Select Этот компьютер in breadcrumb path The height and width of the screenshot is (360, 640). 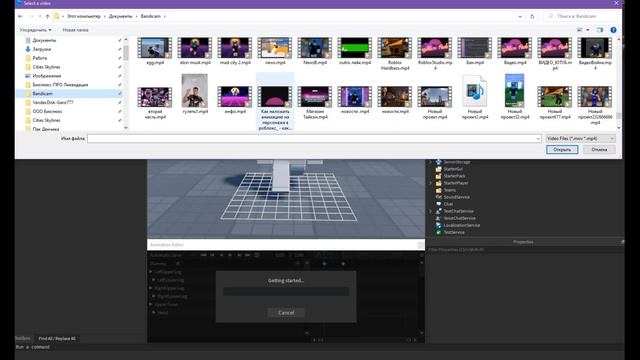click(84, 16)
